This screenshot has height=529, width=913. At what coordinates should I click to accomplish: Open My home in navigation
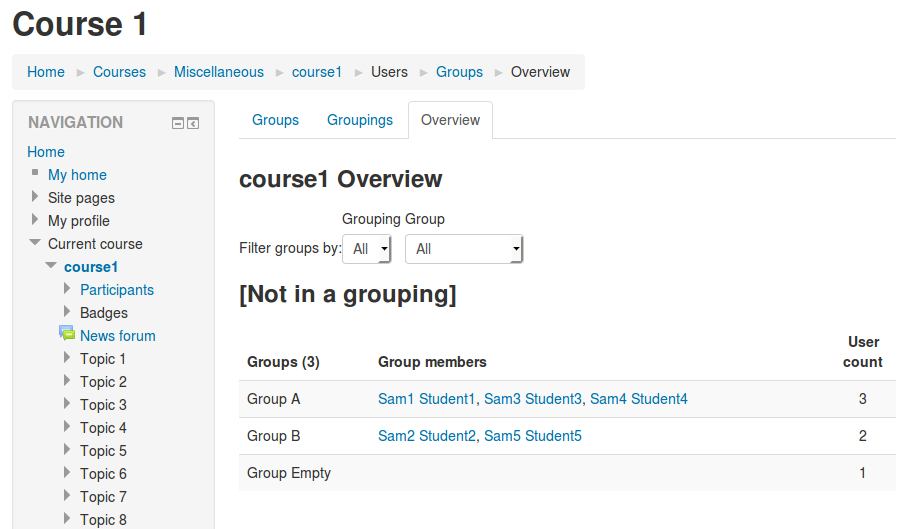[77, 175]
